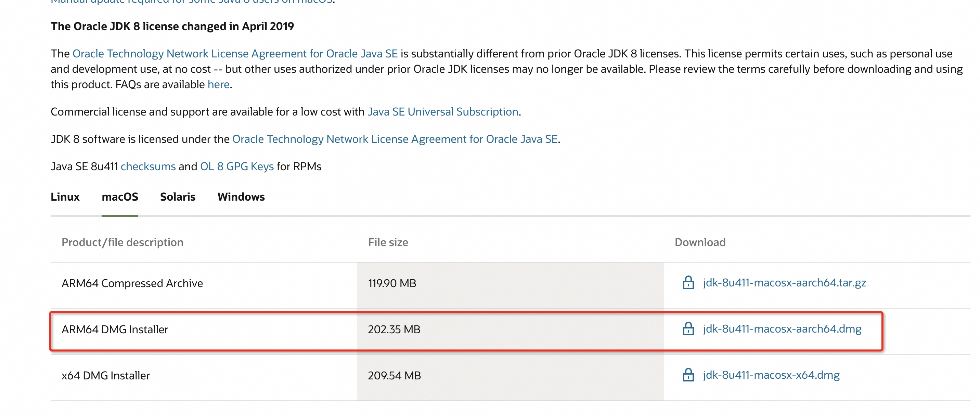Select the macOS tab
Image resolution: width=980 pixels, height=417 pixels.
(x=120, y=197)
